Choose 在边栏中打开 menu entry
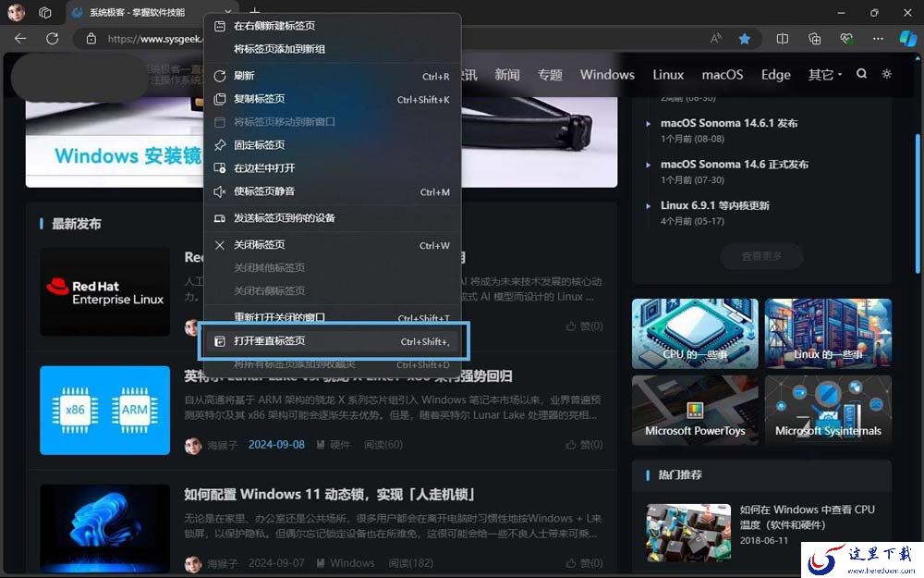The width and height of the screenshot is (924, 578). point(333,168)
